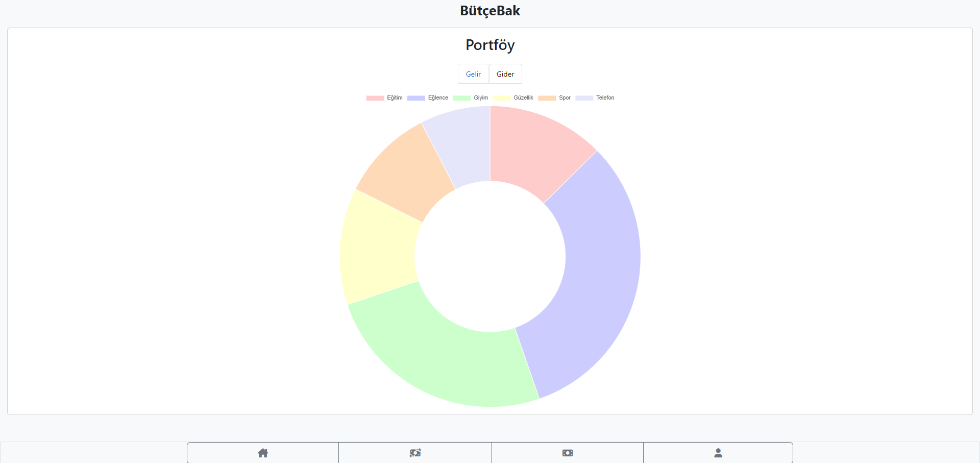Open the user profile icon
Image resolution: width=980 pixels, height=463 pixels.
[718, 453]
